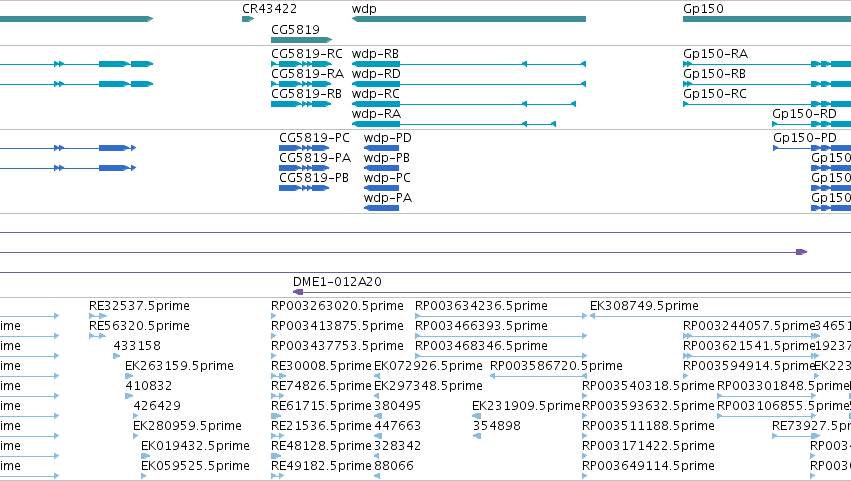This screenshot has width=851, height=481.
Task: Click EST RE49182.5prime
Action: point(277,476)
